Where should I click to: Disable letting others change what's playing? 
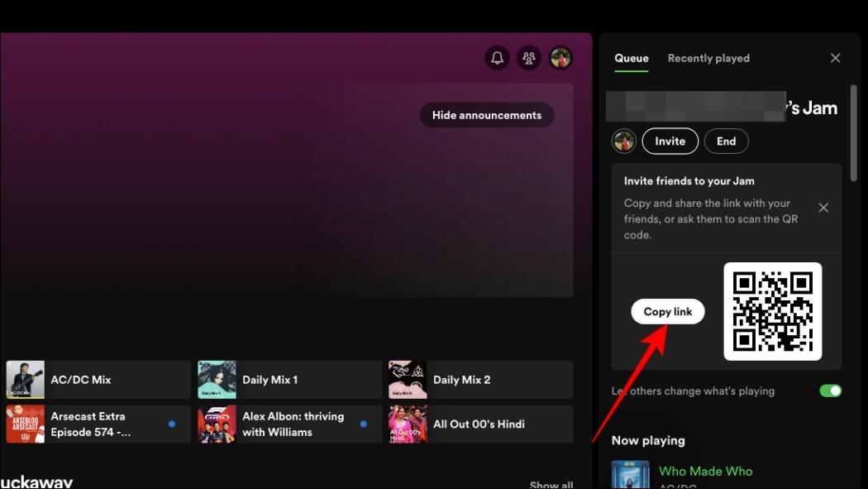pyautogui.click(x=829, y=390)
